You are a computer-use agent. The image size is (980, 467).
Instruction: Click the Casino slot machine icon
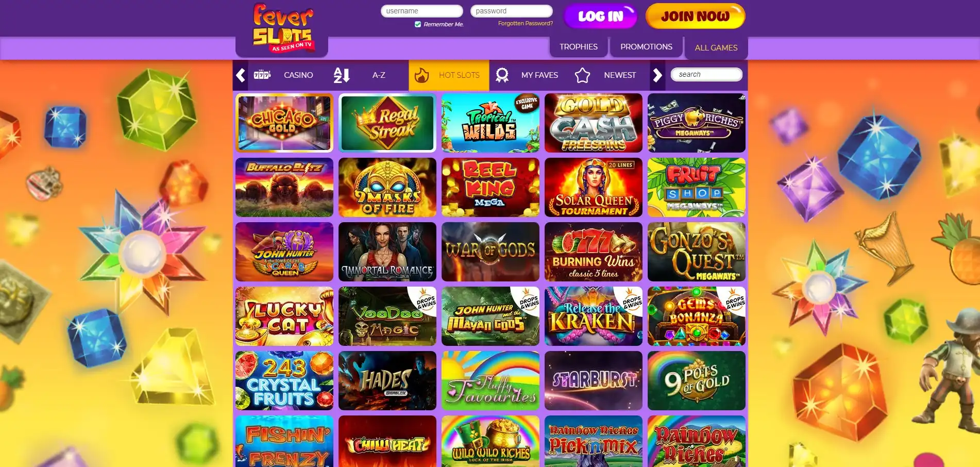coord(262,75)
